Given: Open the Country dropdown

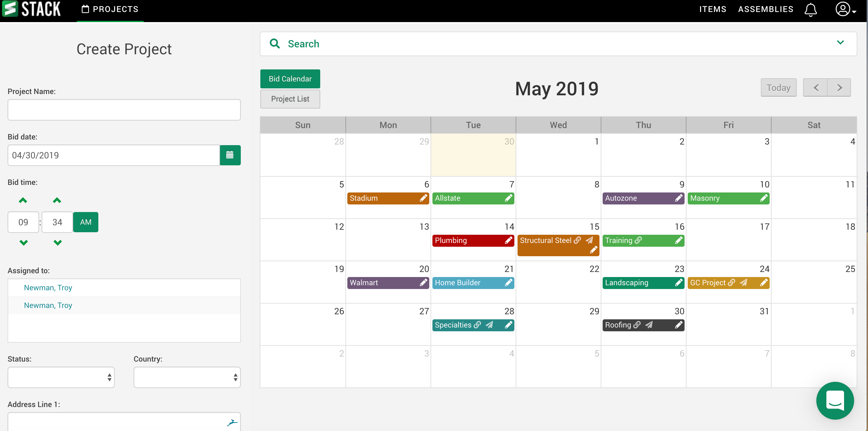Looking at the screenshot, I should [187, 377].
